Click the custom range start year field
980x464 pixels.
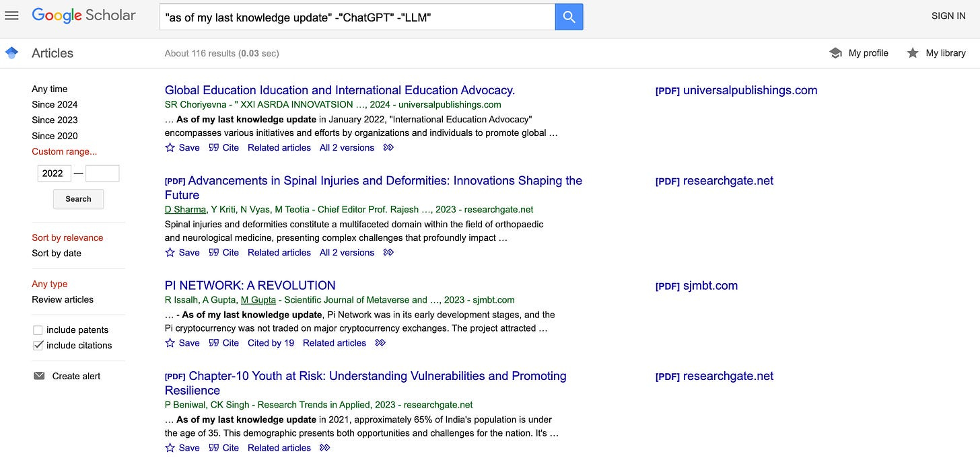54,173
